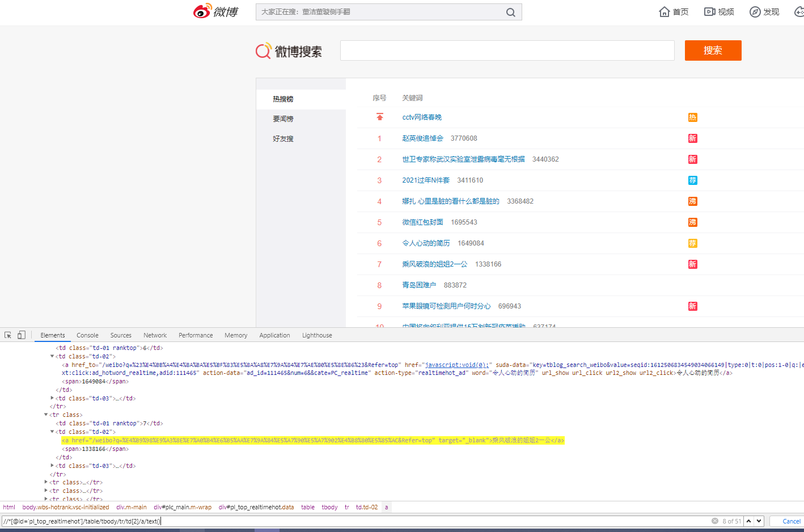This screenshot has height=532, width=804.
Task: Expand the td-03 node below span 1649084
Action: pos(52,398)
